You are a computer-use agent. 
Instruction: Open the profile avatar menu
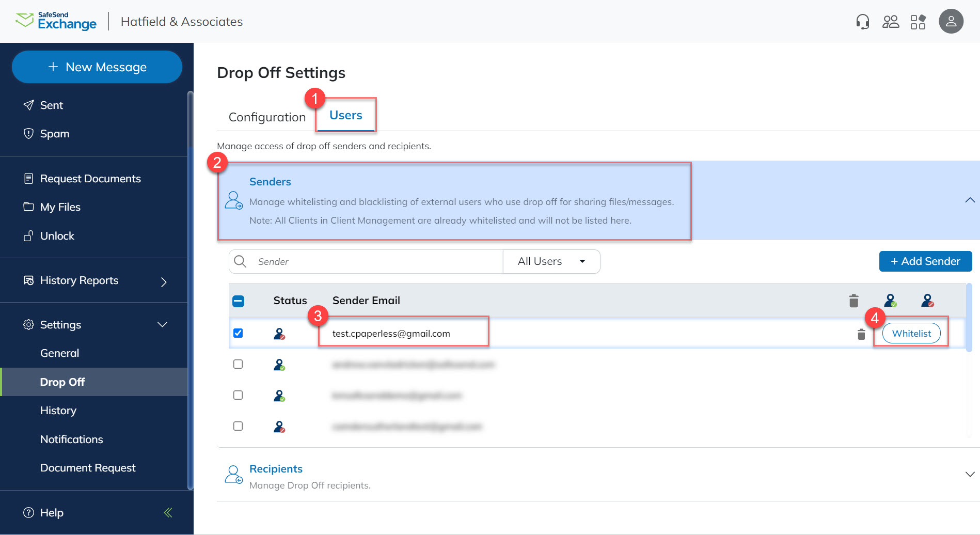(x=951, y=21)
